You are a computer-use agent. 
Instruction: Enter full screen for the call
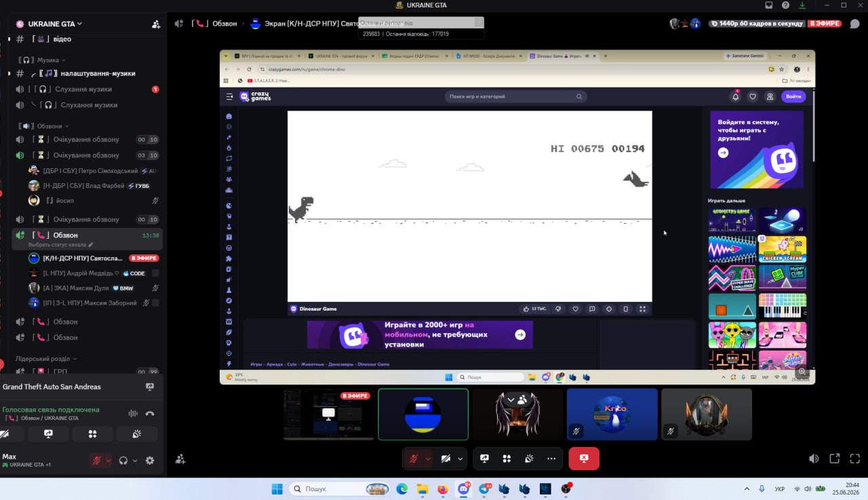(x=855, y=459)
